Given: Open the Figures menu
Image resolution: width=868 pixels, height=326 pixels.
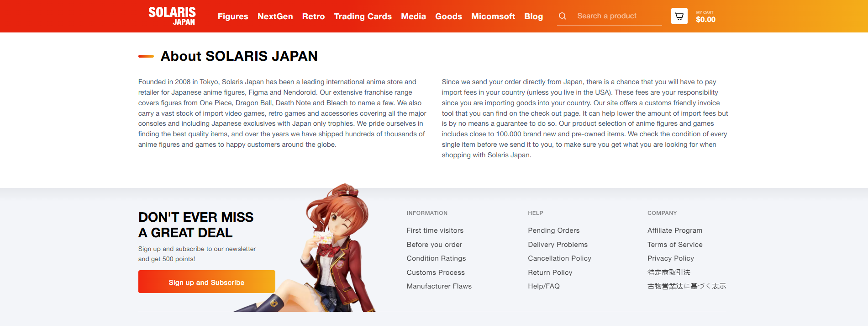Looking at the screenshot, I should (233, 16).
